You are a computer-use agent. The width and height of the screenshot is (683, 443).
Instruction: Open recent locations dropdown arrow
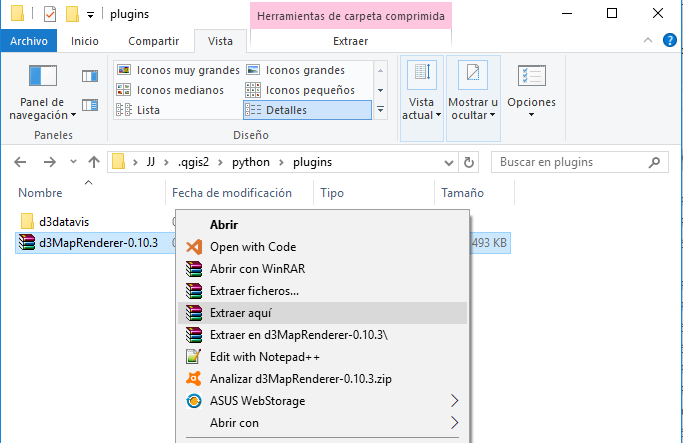point(73,162)
